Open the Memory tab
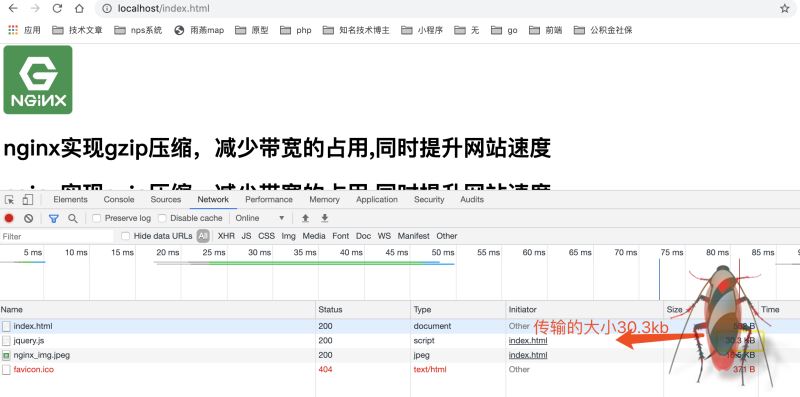800x397 pixels. (324, 200)
